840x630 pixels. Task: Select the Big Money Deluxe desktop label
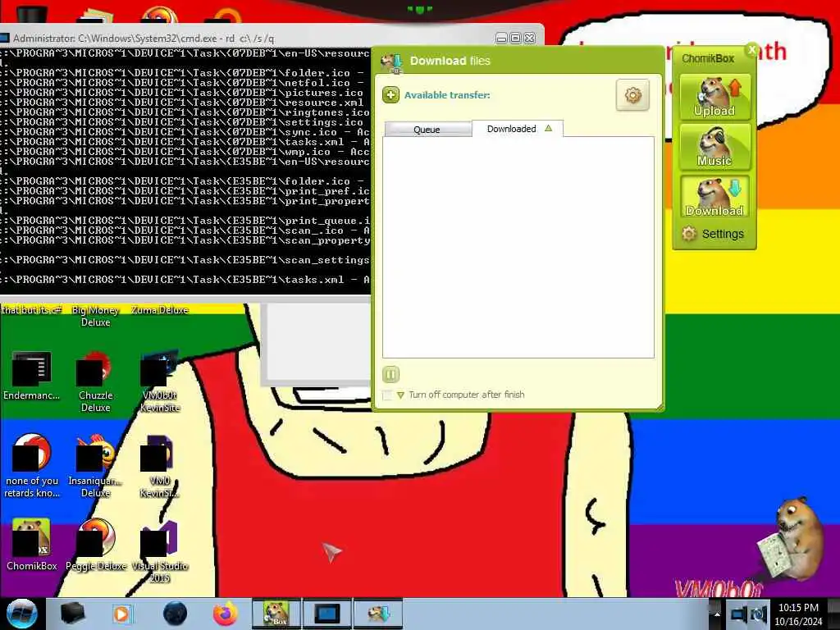[x=95, y=316]
